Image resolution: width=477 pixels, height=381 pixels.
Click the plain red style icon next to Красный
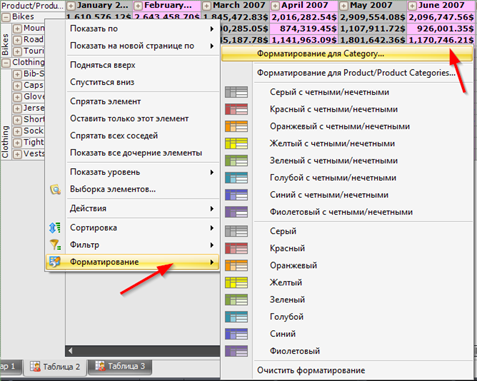(236, 248)
